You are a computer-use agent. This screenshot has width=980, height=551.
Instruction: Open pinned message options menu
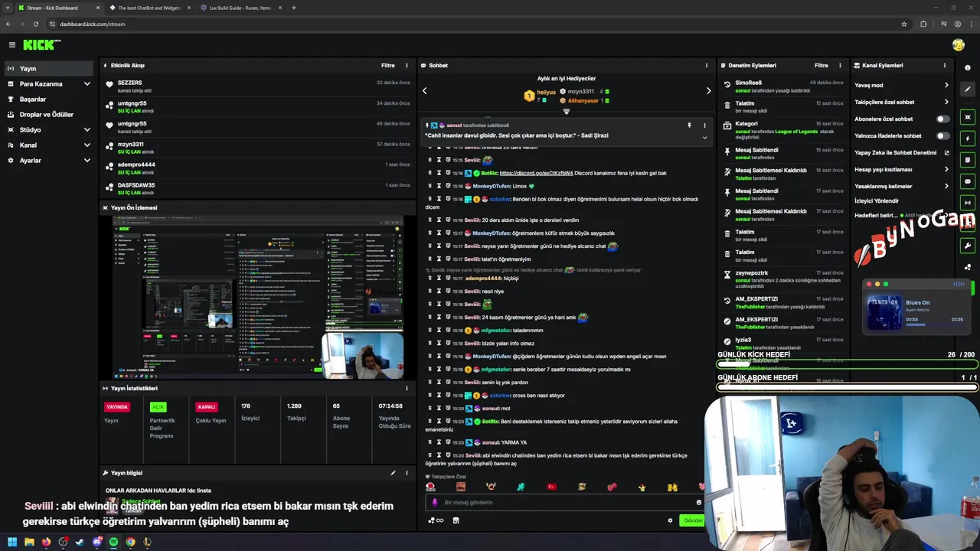click(704, 126)
